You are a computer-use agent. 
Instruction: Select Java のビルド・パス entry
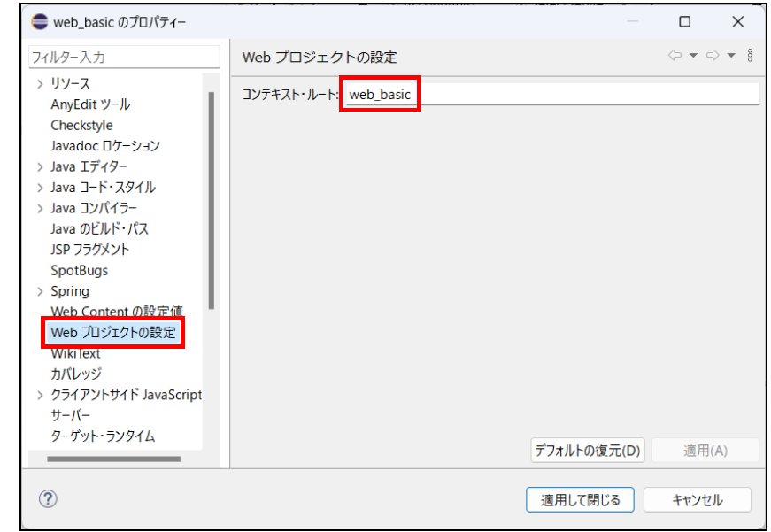99,228
